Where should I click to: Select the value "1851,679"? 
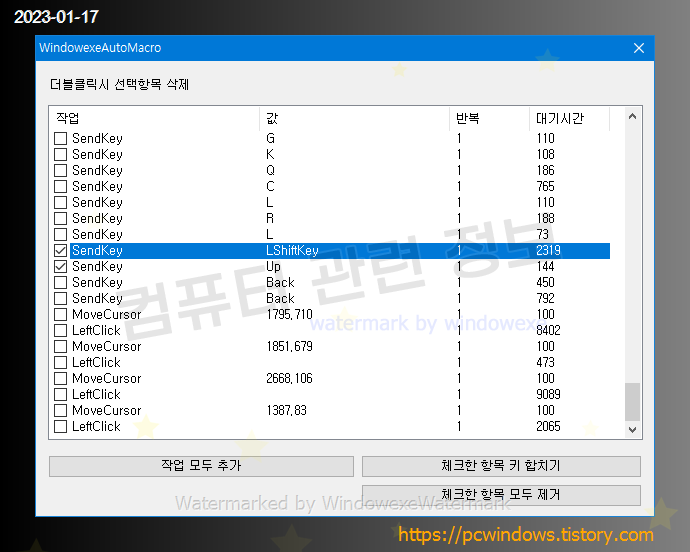289,346
